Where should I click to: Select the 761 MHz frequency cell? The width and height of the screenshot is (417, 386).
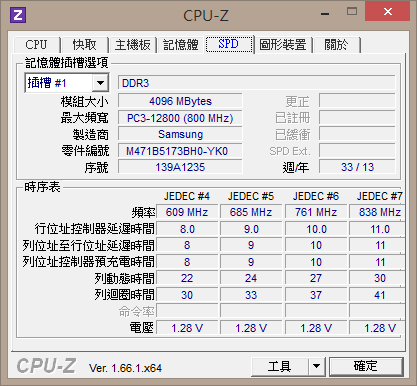click(316, 212)
